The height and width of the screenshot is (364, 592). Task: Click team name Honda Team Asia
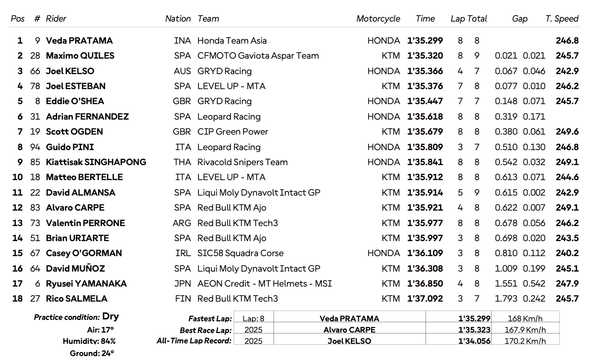(x=232, y=41)
